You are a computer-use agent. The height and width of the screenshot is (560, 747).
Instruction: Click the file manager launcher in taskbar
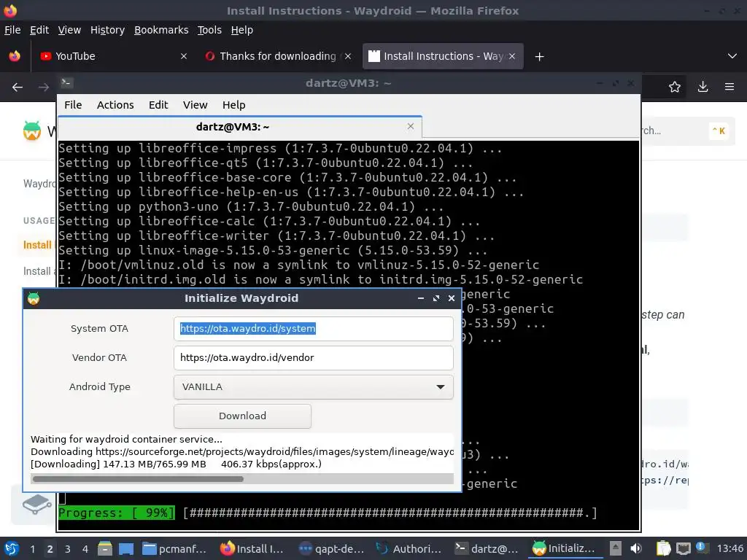tap(105, 548)
